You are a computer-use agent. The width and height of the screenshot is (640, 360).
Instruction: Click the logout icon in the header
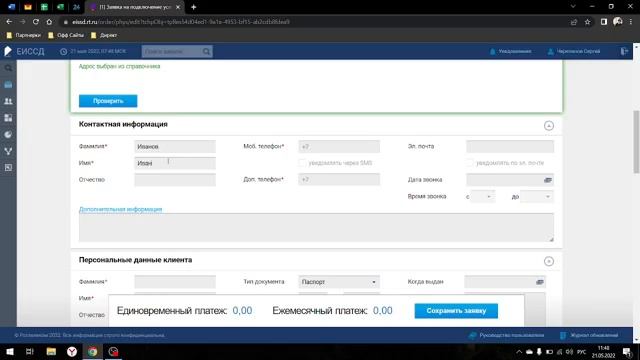click(x=624, y=51)
